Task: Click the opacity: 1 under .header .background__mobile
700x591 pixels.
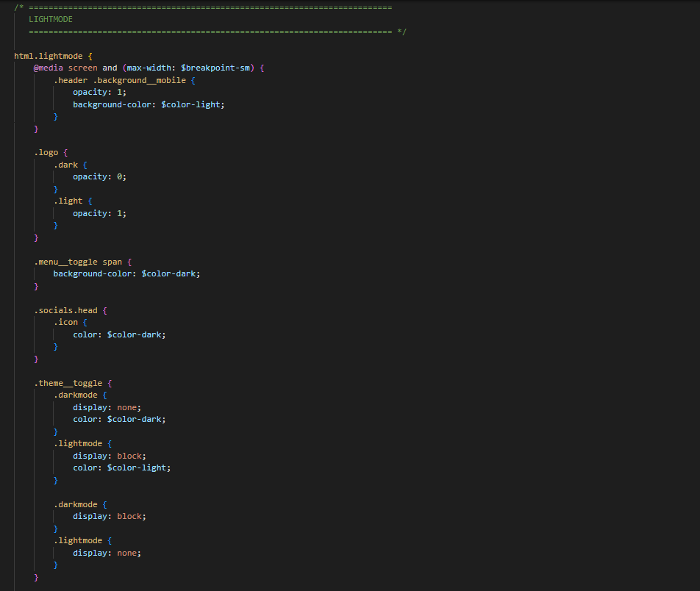Action: click(x=99, y=92)
